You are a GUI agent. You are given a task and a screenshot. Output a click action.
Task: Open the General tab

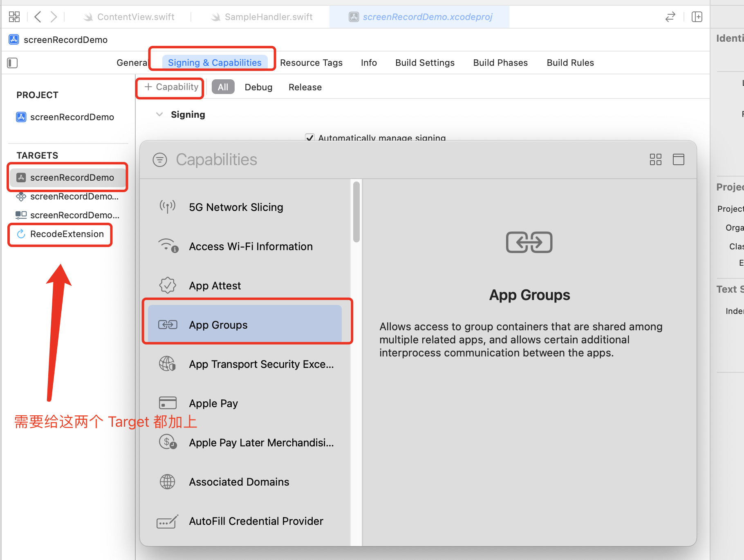(x=132, y=63)
